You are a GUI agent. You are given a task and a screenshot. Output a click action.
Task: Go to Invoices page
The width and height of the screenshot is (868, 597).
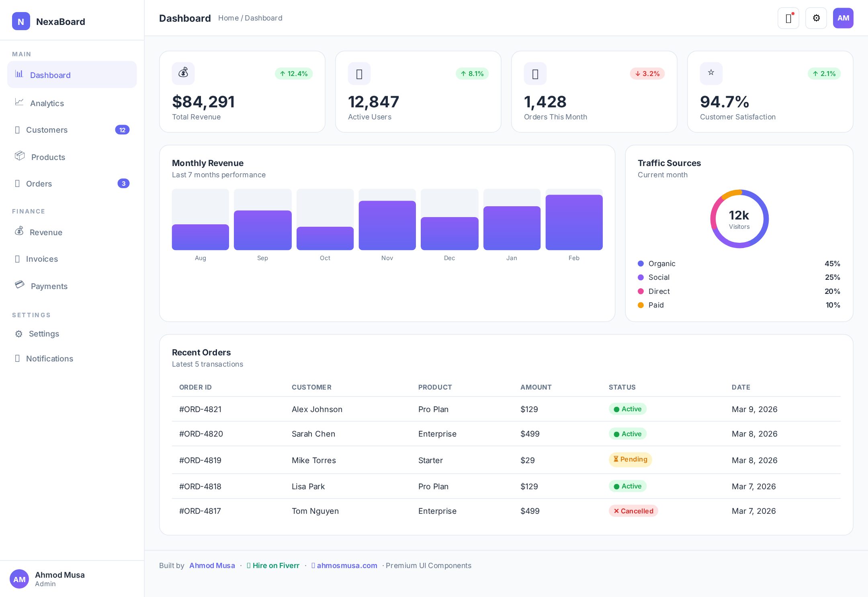tap(72, 259)
